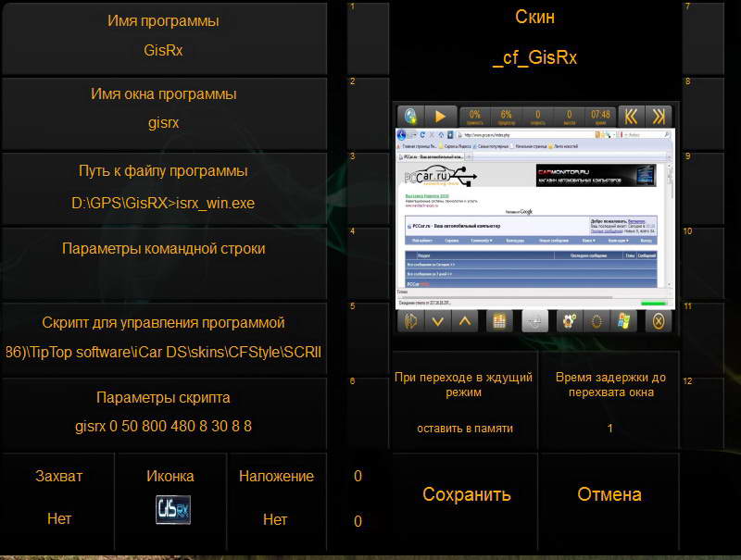This screenshot has width=741, height=560.
Task: Select the Путь к файлу программы row
Action: (164, 187)
